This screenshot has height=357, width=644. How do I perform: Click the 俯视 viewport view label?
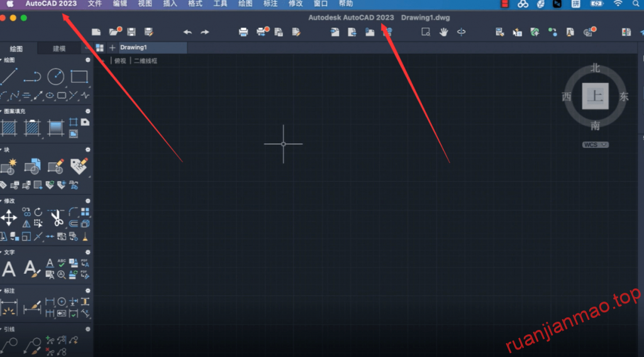pos(120,61)
